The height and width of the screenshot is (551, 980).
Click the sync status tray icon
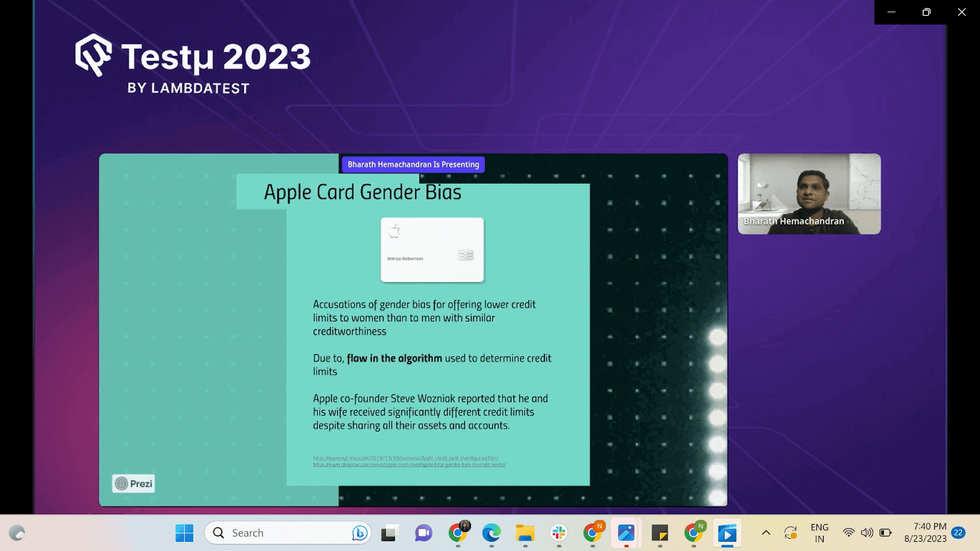pos(791,533)
